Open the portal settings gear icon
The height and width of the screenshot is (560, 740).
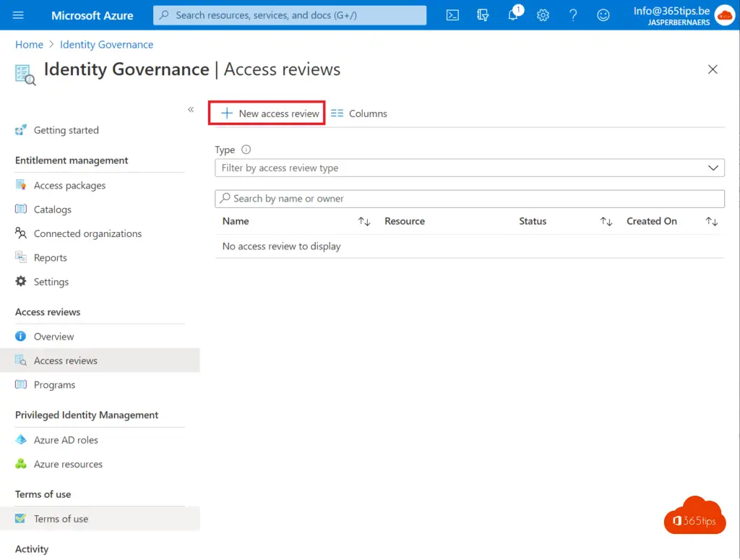point(543,15)
